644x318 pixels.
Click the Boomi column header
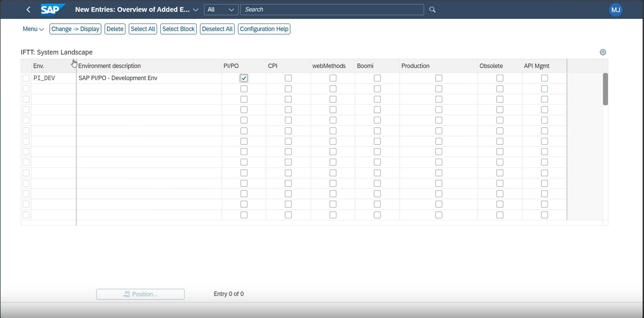point(377,66)
